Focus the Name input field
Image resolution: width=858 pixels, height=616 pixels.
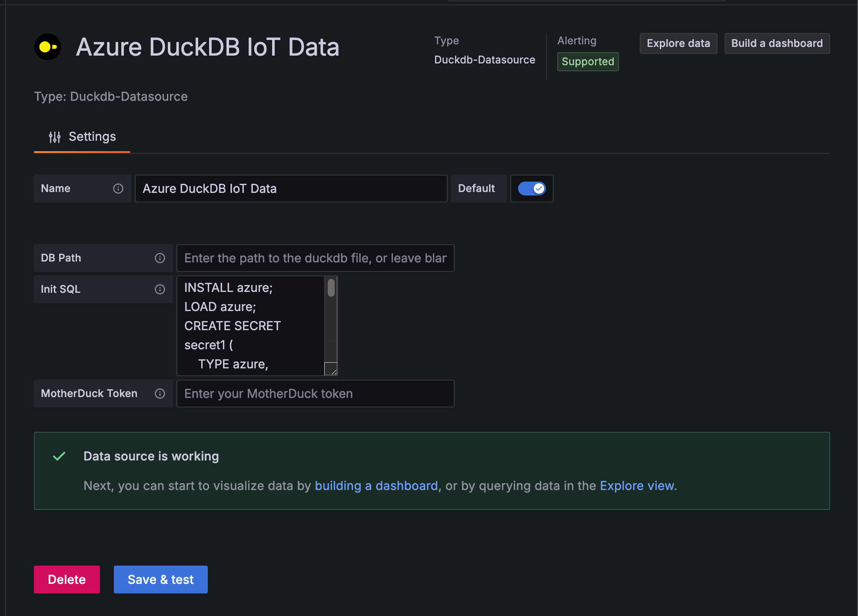pos(291,189)
